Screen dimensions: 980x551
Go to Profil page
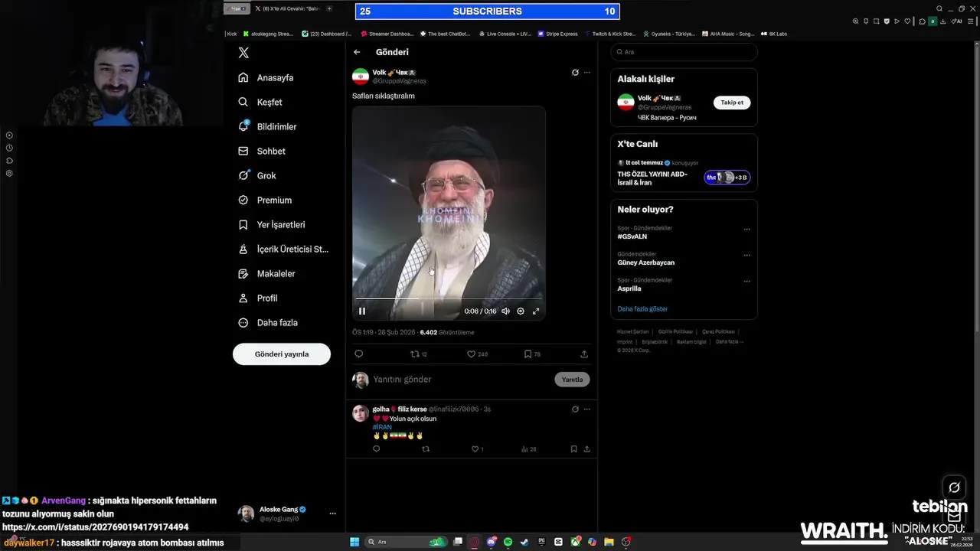258,298
